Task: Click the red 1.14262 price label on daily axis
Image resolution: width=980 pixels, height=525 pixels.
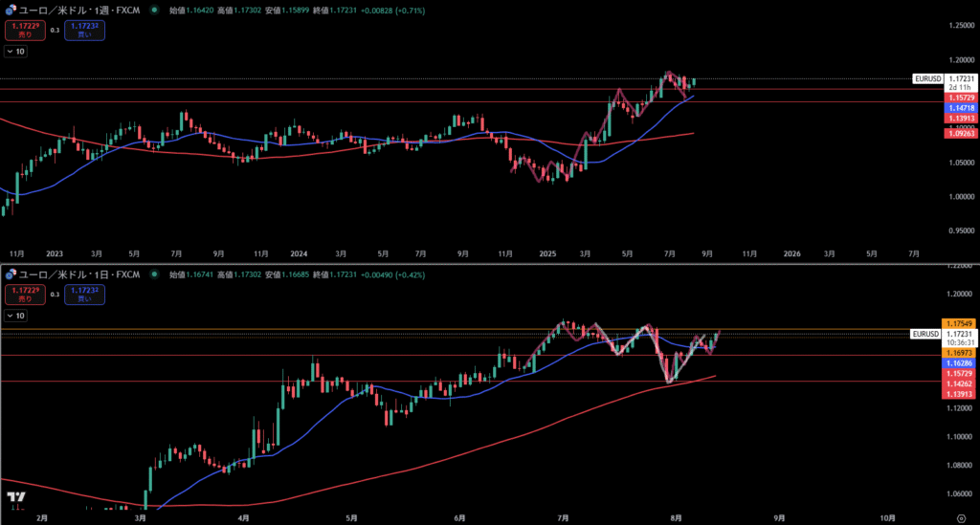Action: point(959,383)
